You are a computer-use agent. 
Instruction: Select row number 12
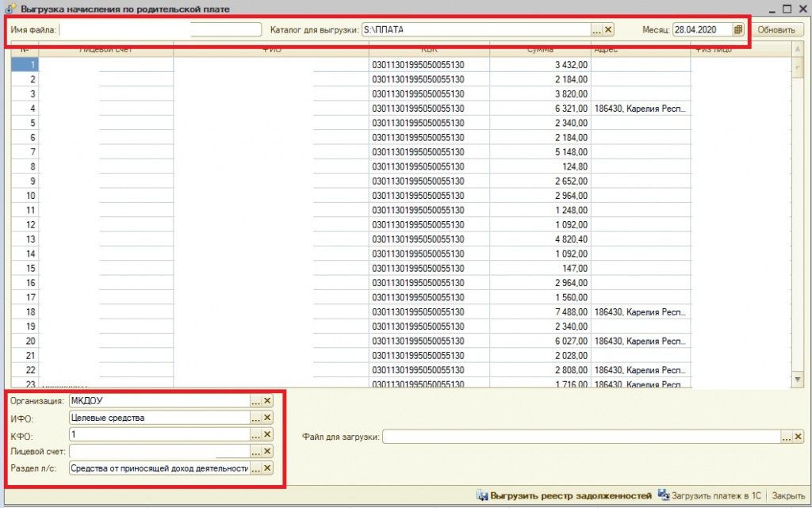pyautogui.click(x=25, y=224)
